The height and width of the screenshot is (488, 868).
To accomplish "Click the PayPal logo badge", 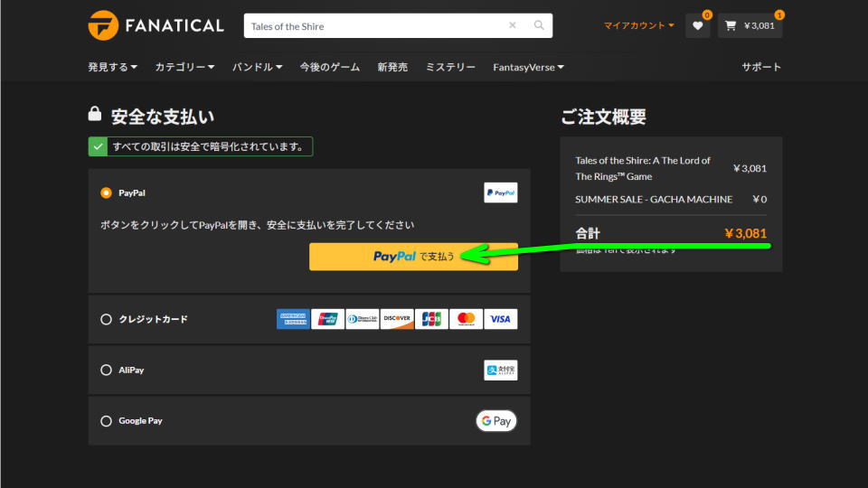I will coord(500,192).
